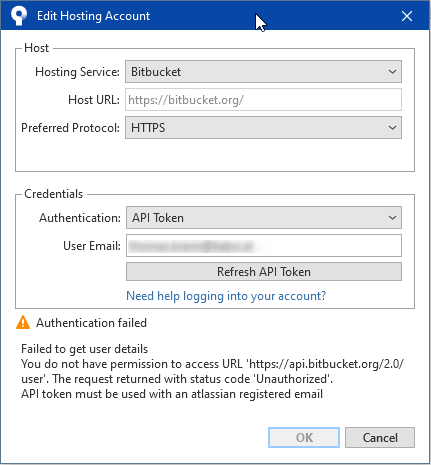Click the OK button
Viewport: 431px width, 465px height.
(x=304, y=437)
